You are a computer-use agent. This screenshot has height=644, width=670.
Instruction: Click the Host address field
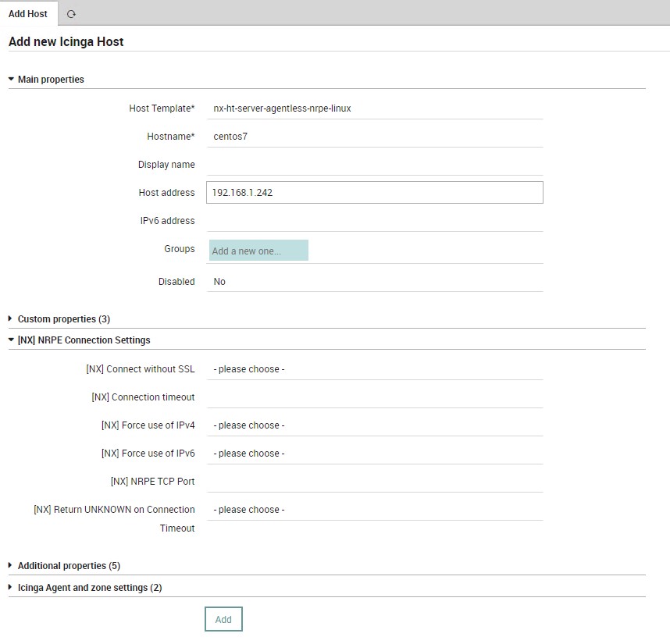(375, 193)
